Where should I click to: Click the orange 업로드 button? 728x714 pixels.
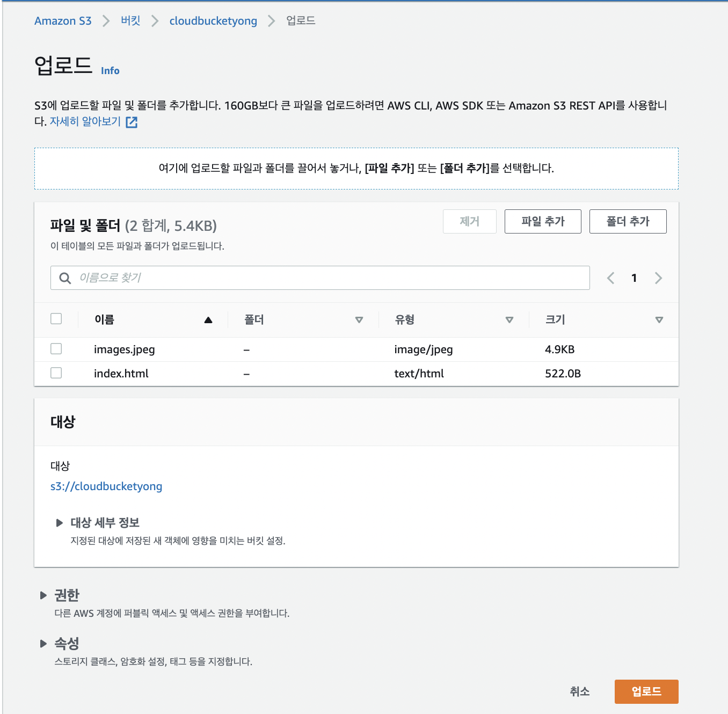646,691
